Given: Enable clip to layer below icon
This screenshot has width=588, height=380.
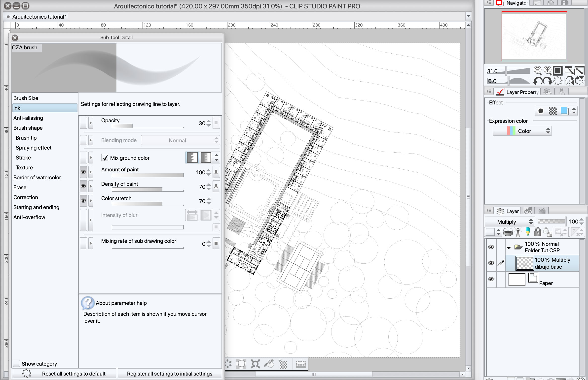Looking at the screenshot, I should click(508, 232).
